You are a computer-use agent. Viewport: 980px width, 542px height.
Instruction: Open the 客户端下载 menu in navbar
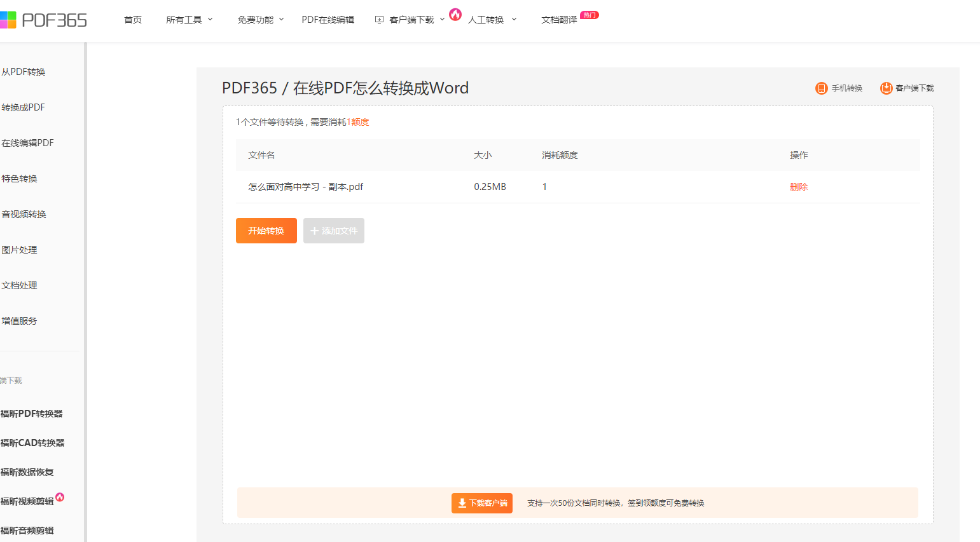pyautogui.click(x=411, y=20)
